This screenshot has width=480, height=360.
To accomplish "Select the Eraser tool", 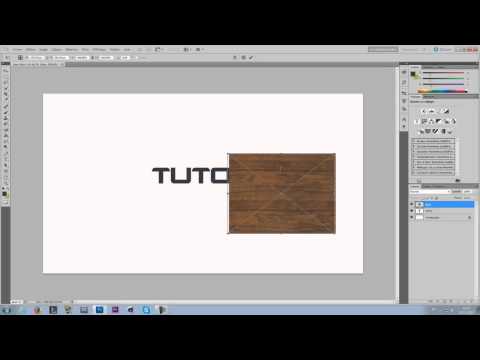I will (6, 130).
